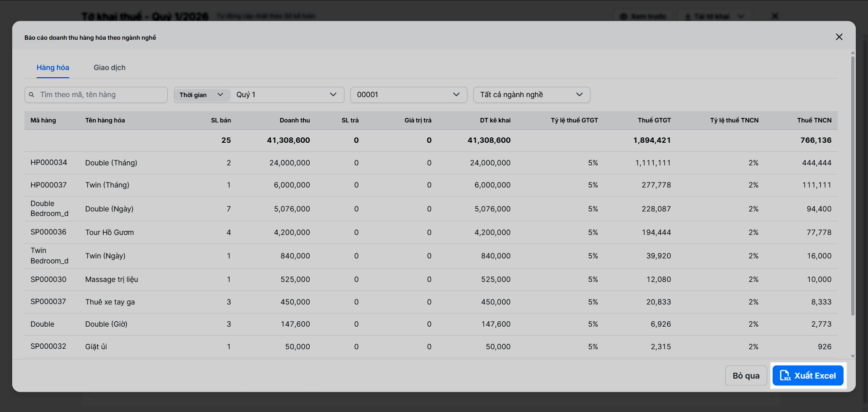Open the Thời gian dropdown
The image size is (868, 412).
pos(202,95)
